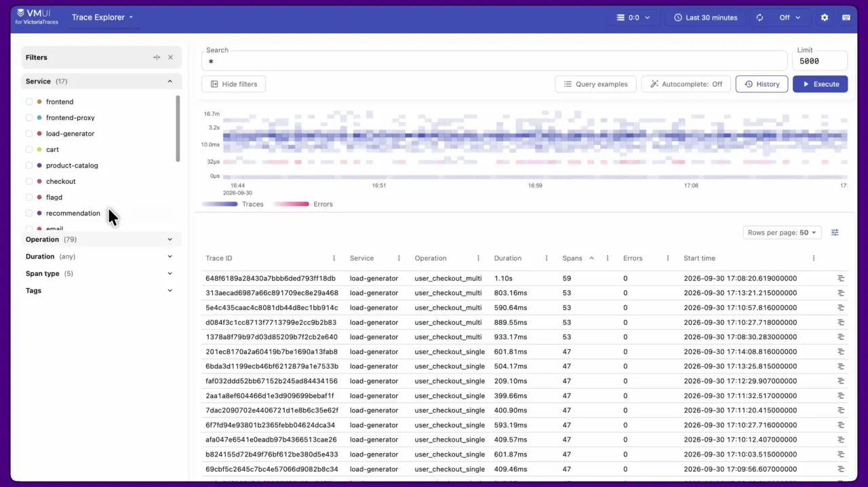Check the frontend service filter

29,102
